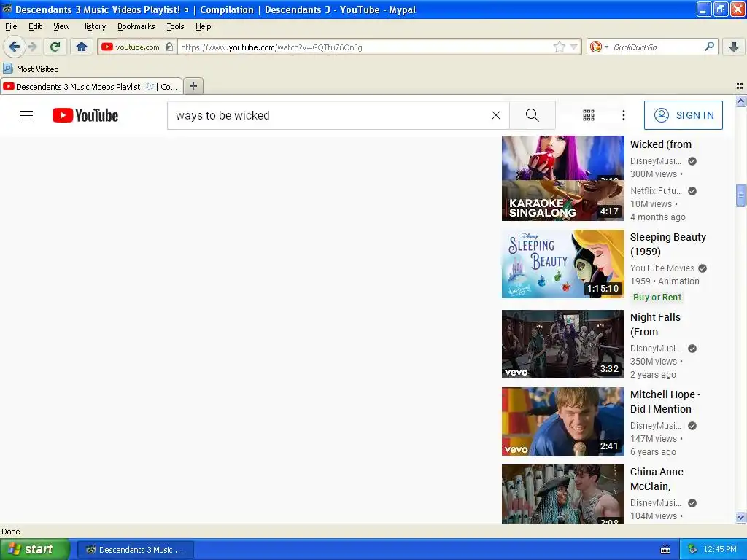Image resolution: width=747 pixels, height=560 pixels.
Task: Open the Sleeping Beauty (1959) title link
Action: click(668, 244)
